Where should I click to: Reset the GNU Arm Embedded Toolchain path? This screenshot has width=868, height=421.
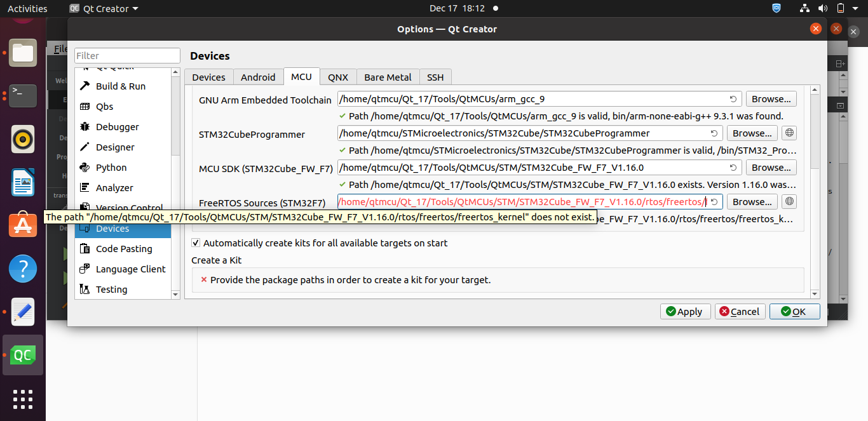point(733,99)
